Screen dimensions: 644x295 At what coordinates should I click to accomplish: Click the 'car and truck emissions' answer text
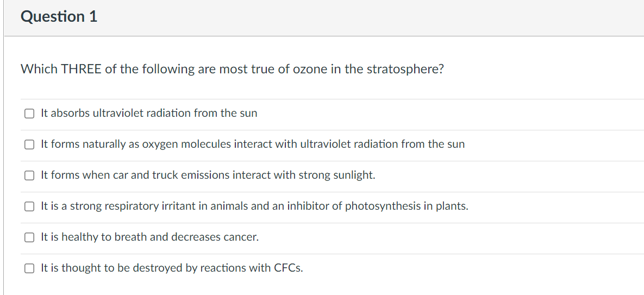coord(208,175)
